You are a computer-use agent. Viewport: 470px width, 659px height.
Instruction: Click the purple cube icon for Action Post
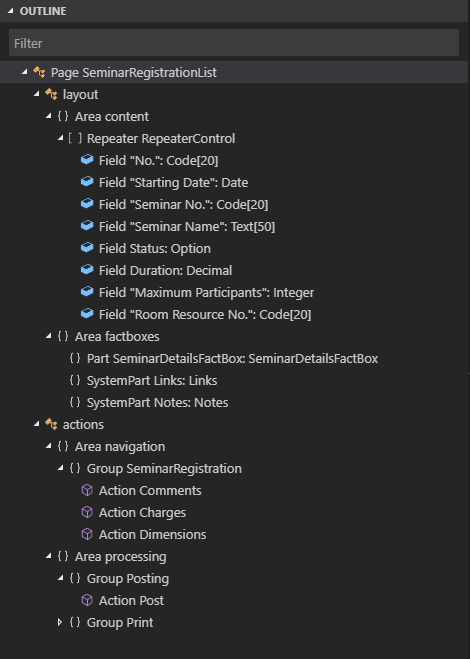pyautogui.click(x=87, y=600)
